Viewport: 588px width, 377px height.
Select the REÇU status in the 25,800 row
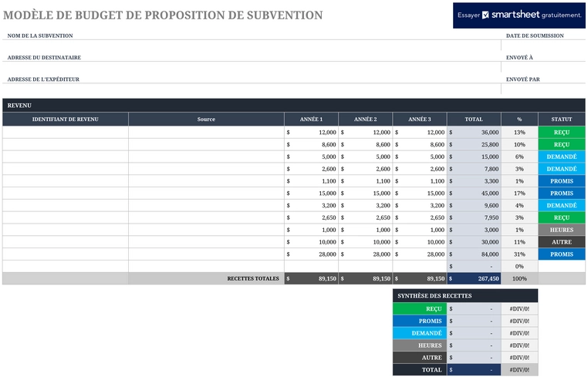(x=562, y=144)
